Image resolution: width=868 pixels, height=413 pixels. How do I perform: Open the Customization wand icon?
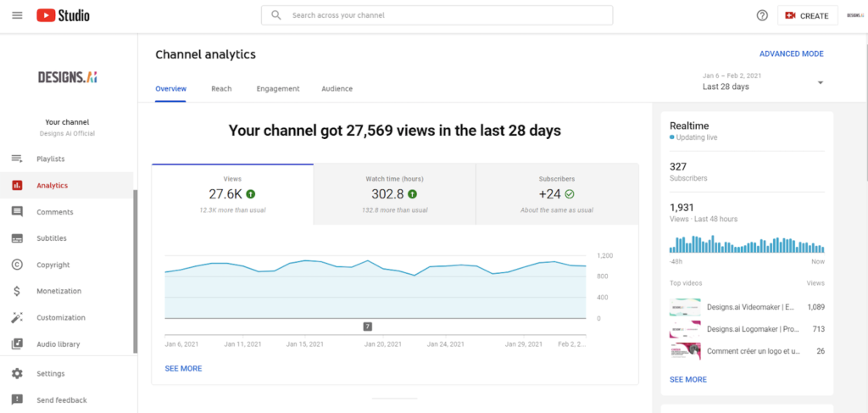click(x=17, y=317)
